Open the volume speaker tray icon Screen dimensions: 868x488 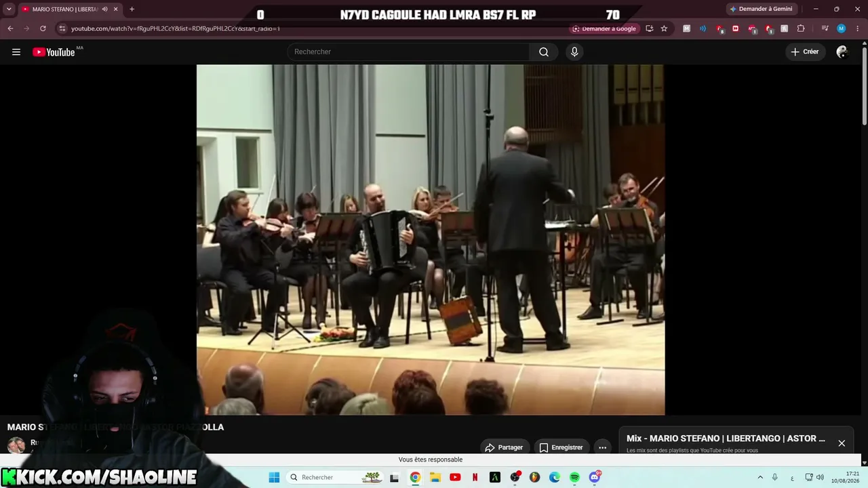coord(820,477)
